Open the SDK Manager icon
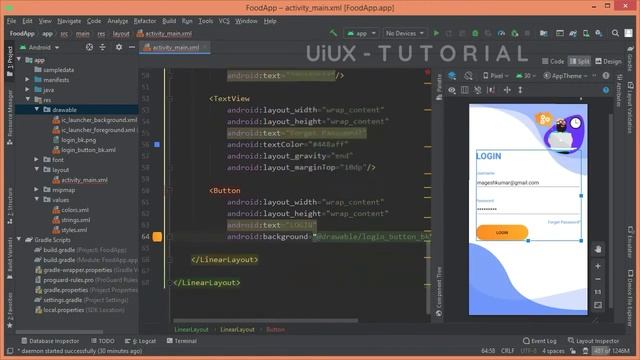The height and width of the screenshot is (360, 640). click(599, 33)
